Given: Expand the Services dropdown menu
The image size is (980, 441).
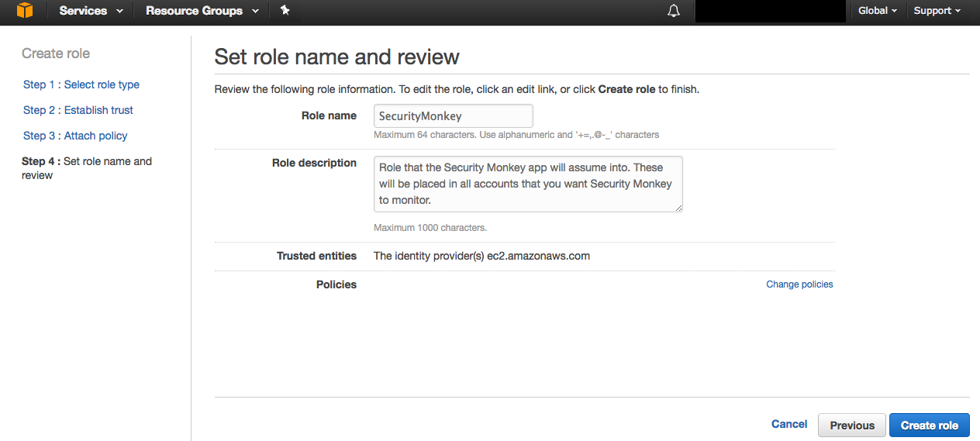Looking at the screenshot, I should pyautogui.click(x=91, y=11).
